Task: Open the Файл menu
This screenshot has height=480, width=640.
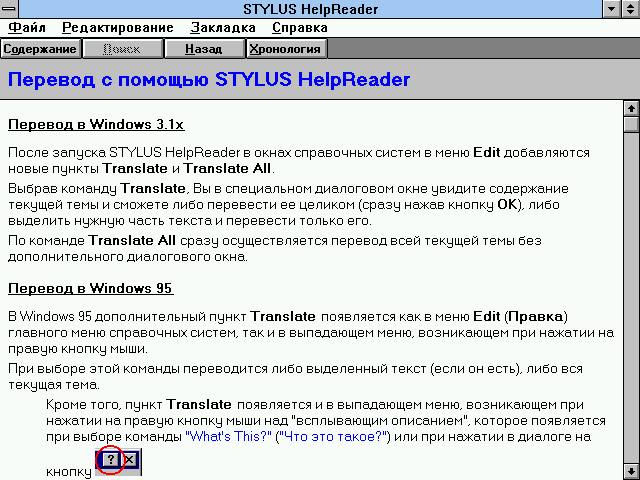Action: pos(27,28)
